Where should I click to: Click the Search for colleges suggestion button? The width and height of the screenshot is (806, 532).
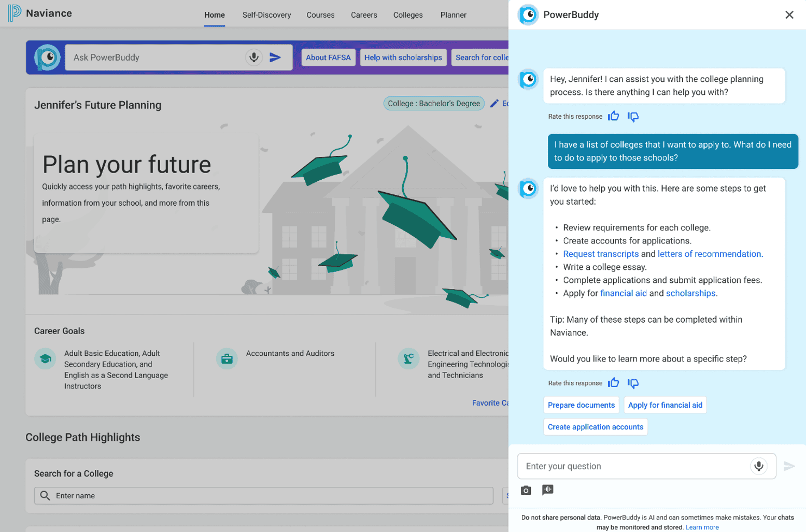[x=480, y=57]
